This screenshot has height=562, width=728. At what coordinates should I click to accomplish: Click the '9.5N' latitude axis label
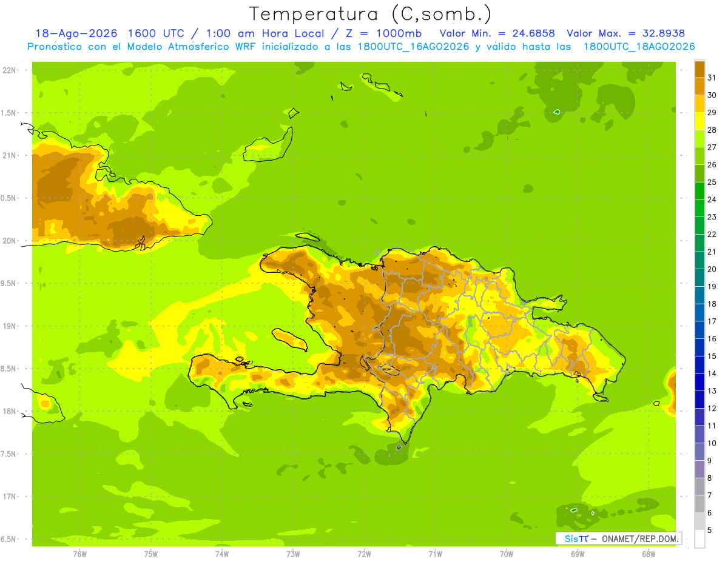tap(9, 283)
